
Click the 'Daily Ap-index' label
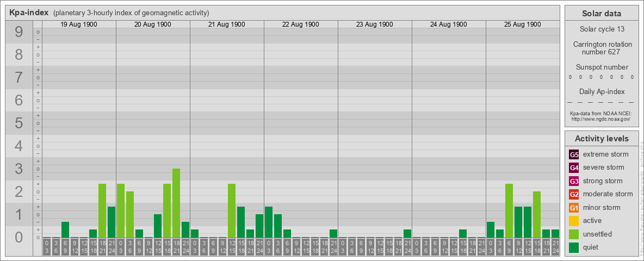602,91
